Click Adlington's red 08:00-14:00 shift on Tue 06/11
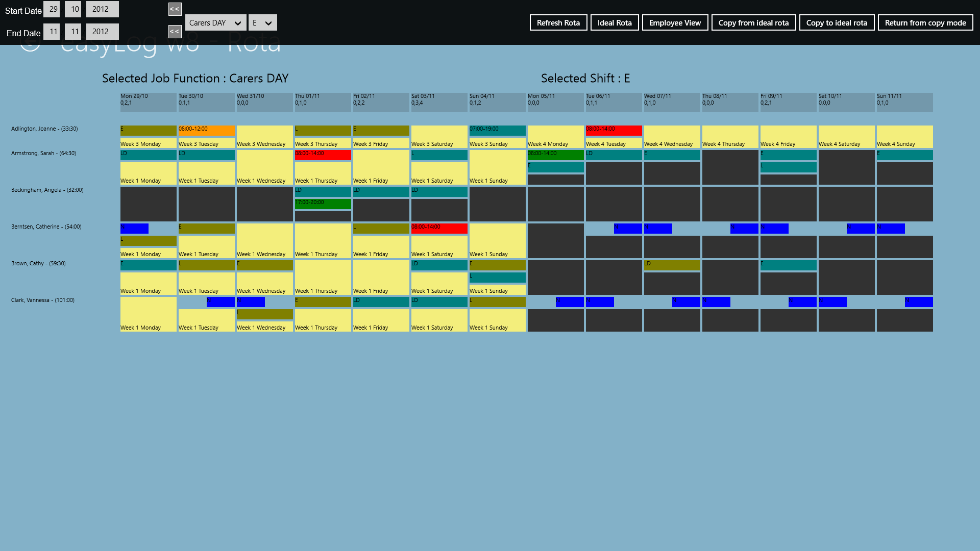The width and height of the screenshot is (980, 551). (x=614, y=130)
